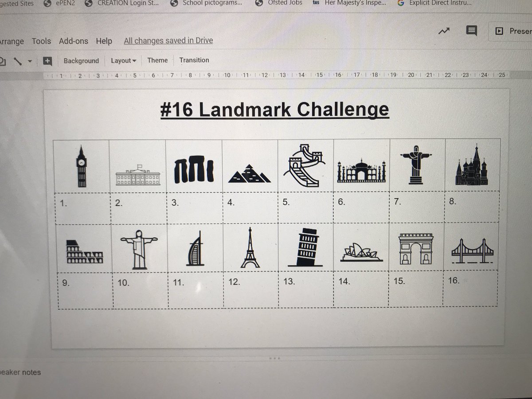Image resolution: width=532 pixels, height=399 pixels.
Task: Click answer cell numbered 3.
Action: click(x=195, y=207)
